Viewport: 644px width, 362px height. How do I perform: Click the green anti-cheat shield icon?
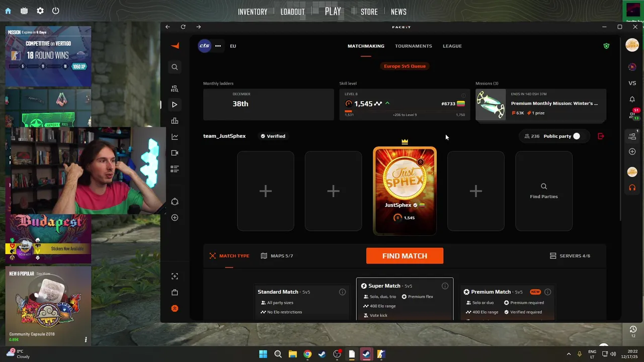point(606,46)
